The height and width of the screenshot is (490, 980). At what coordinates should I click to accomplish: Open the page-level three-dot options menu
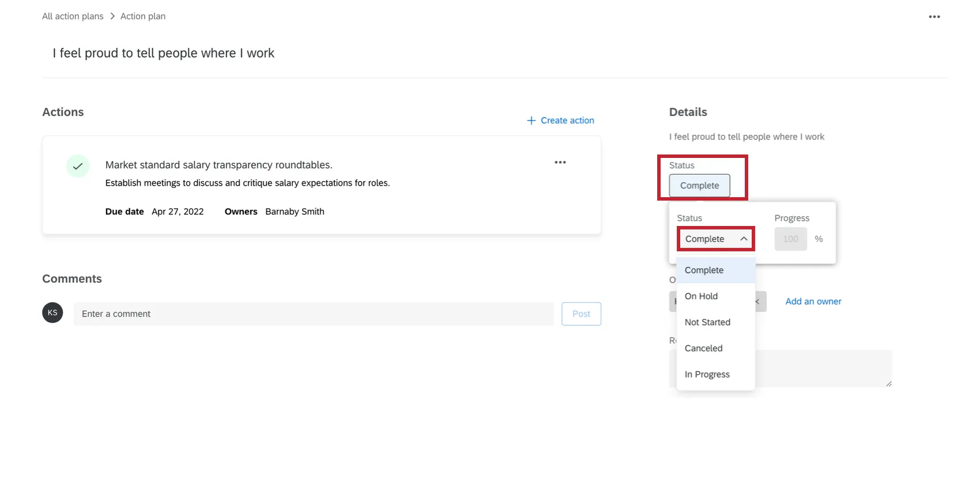(x=934, y=17)
